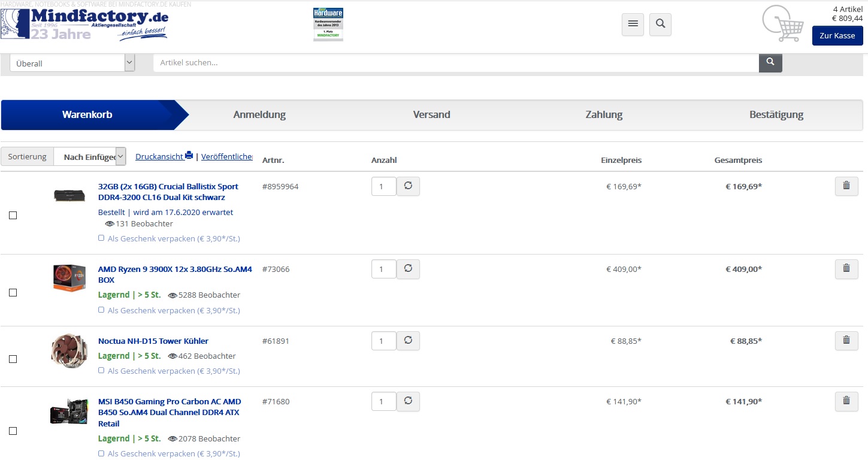This screenshot has width=868, height=460.
Task: Click eye icon beside 131 Beobachter
Action: [110, 224]
